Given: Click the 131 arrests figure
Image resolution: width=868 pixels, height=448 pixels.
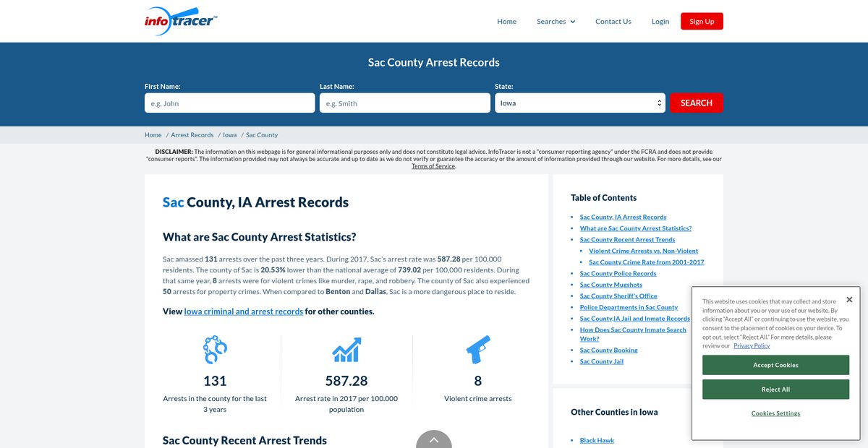Looking at the screenshot, I should point(215,381).
